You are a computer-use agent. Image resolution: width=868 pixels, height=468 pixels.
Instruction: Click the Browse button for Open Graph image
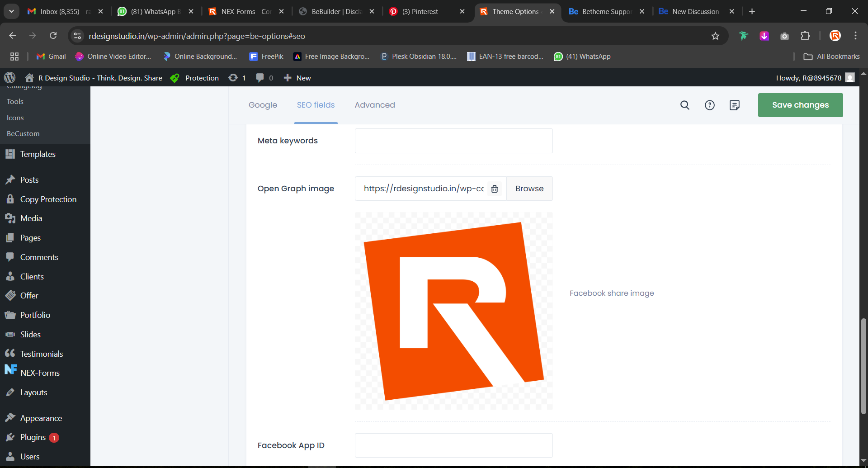529,189
